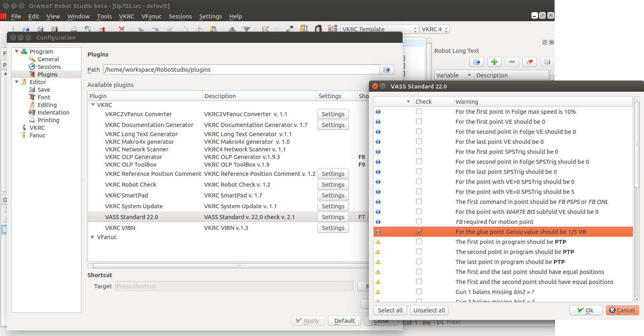Click the Unselect all button
The image size is (644, 336).
click(429, 310)
